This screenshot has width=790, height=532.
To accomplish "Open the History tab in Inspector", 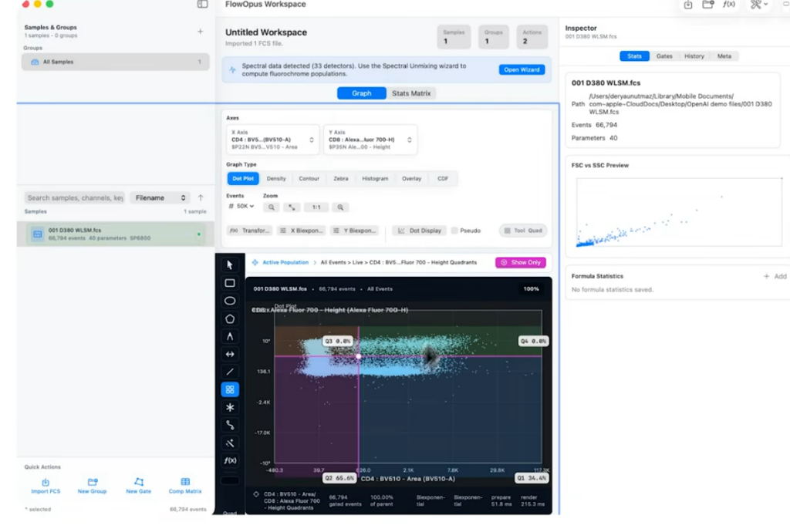I will (x=694, y=56).
